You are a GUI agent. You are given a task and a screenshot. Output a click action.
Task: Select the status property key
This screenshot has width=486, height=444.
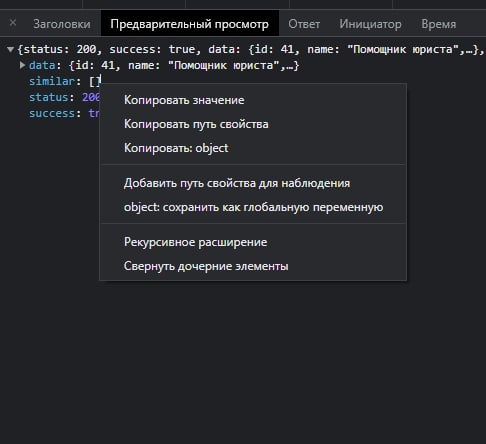coord(49,97)
